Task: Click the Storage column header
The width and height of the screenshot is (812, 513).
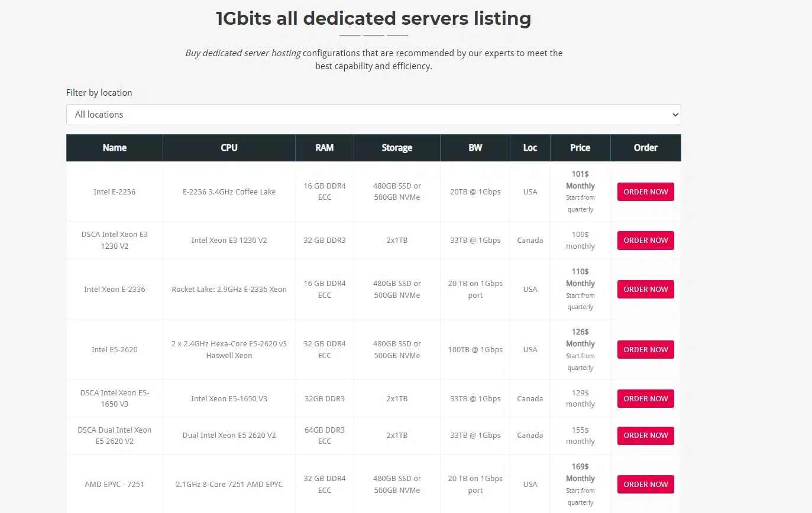Action: click(x=397, y=148)
